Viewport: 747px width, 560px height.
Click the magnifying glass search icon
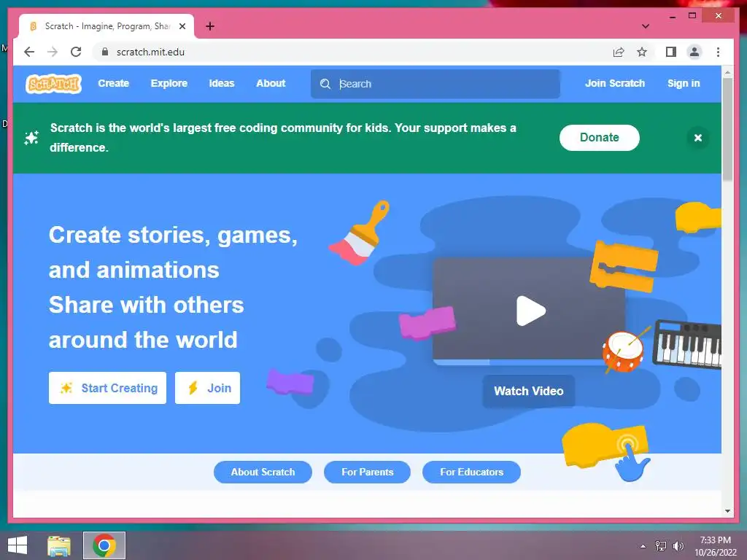[325, 84]
